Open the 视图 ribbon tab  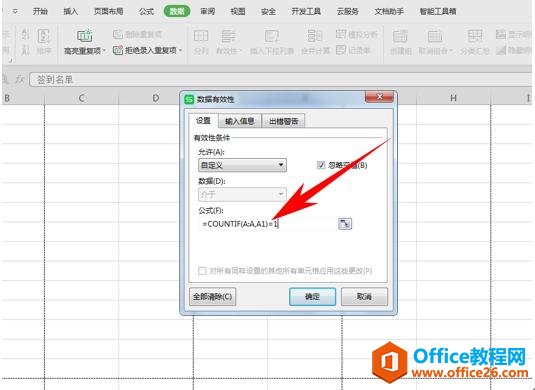pos(238,12)
